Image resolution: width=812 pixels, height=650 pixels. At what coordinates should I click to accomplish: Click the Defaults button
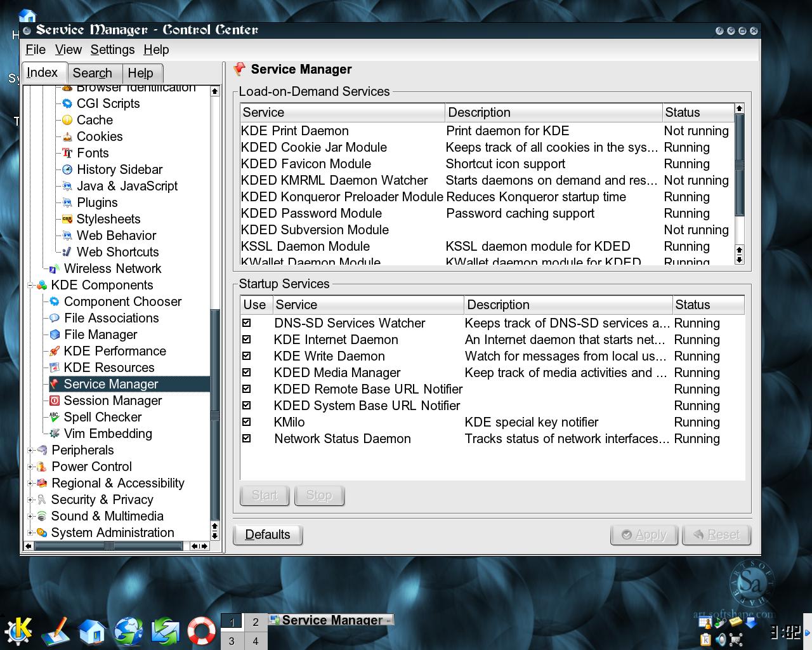point(268,534)
